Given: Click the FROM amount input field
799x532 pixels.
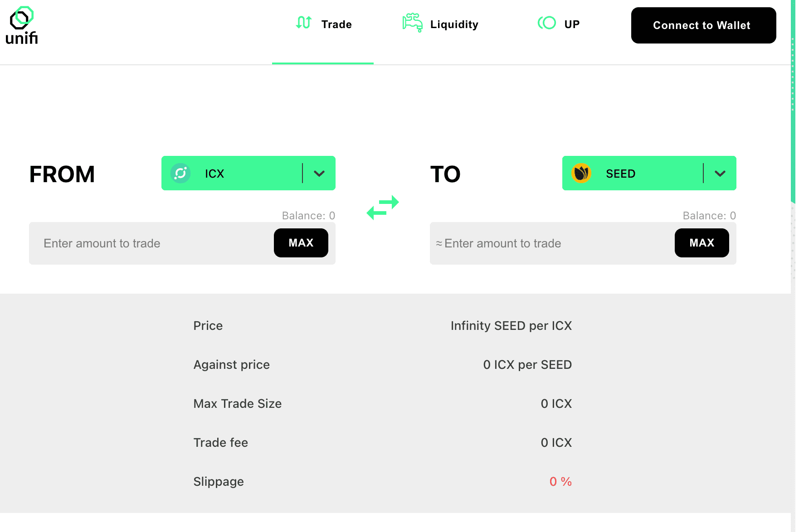Looking at the screenshot, I should (136, 243).
